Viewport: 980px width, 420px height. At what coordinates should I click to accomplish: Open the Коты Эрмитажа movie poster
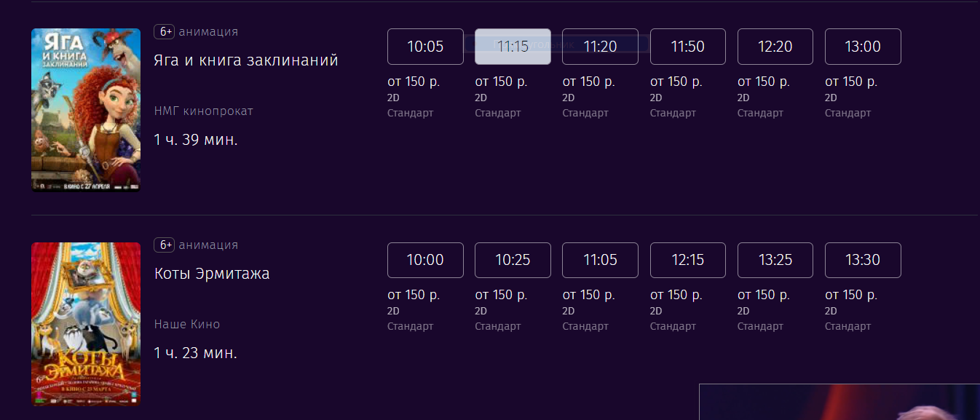coord(86,324)
